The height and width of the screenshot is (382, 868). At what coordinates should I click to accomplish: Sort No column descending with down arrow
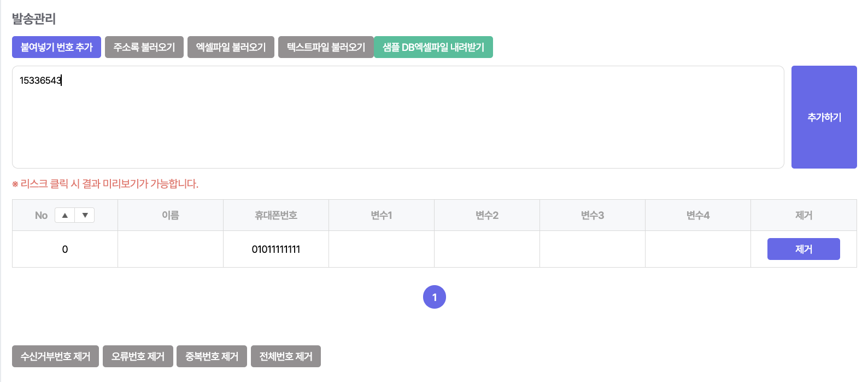tap(85, 215)
